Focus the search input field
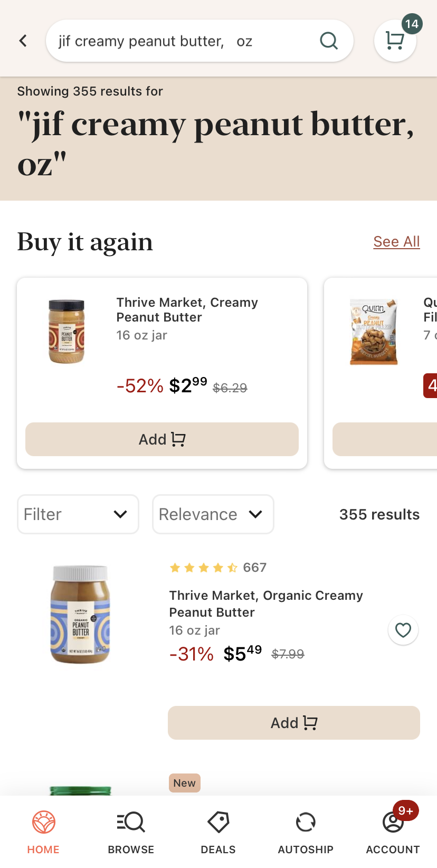The width and height of the screenshot is (437, 868). [179, 41]
